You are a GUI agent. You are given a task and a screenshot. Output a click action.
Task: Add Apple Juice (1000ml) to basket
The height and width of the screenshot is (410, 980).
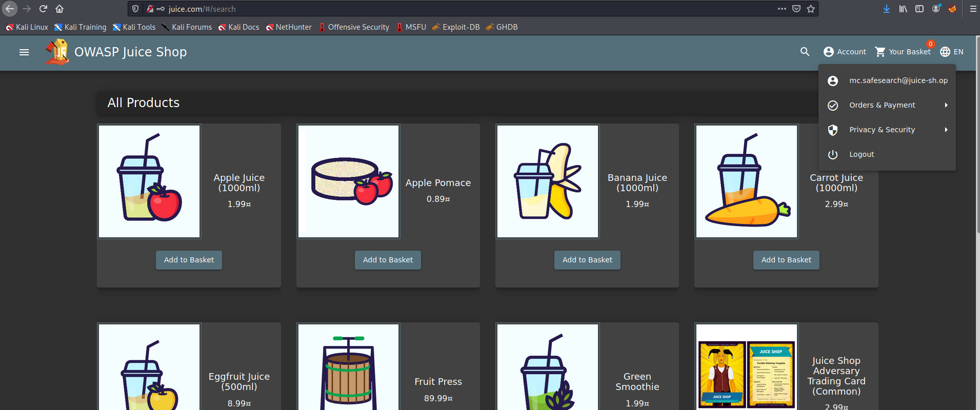(x=189, y=260)
